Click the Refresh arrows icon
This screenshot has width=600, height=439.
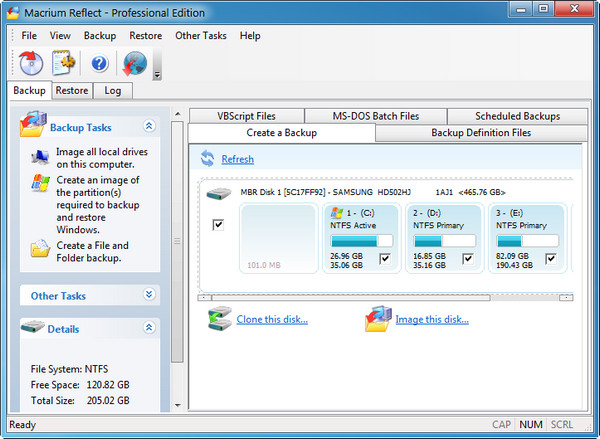pyautogui.click(x=207, y=159)
